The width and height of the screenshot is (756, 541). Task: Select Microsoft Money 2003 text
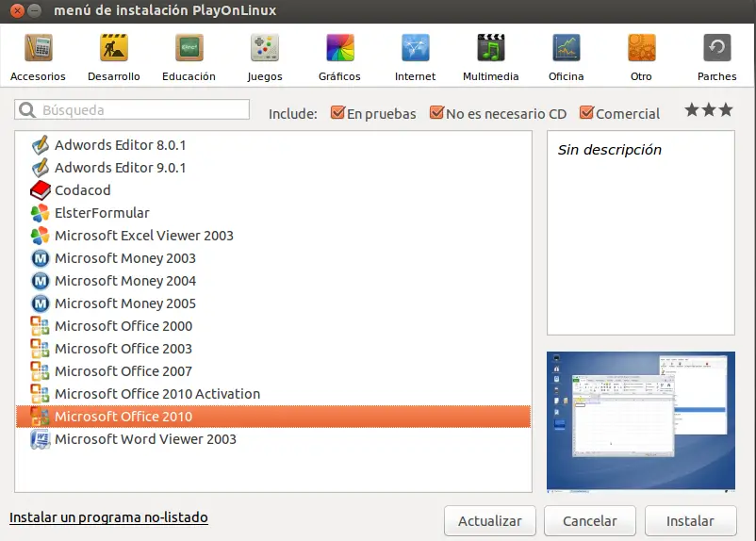pyautogui.click(x=125, y=258)
